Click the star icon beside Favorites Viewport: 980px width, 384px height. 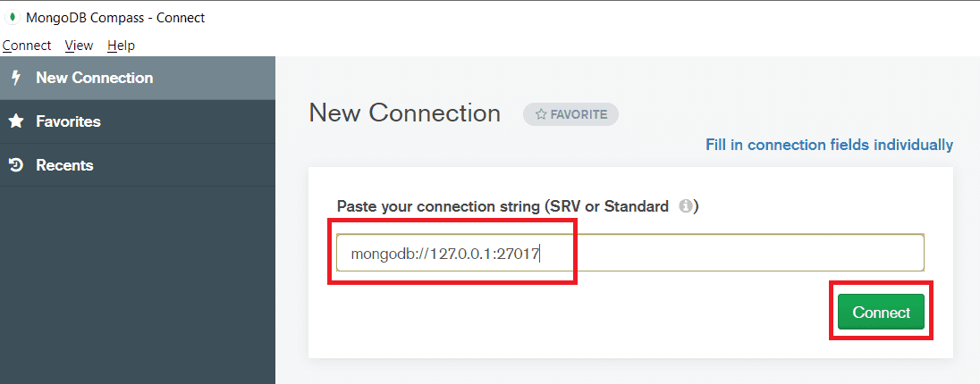[16, 121]
